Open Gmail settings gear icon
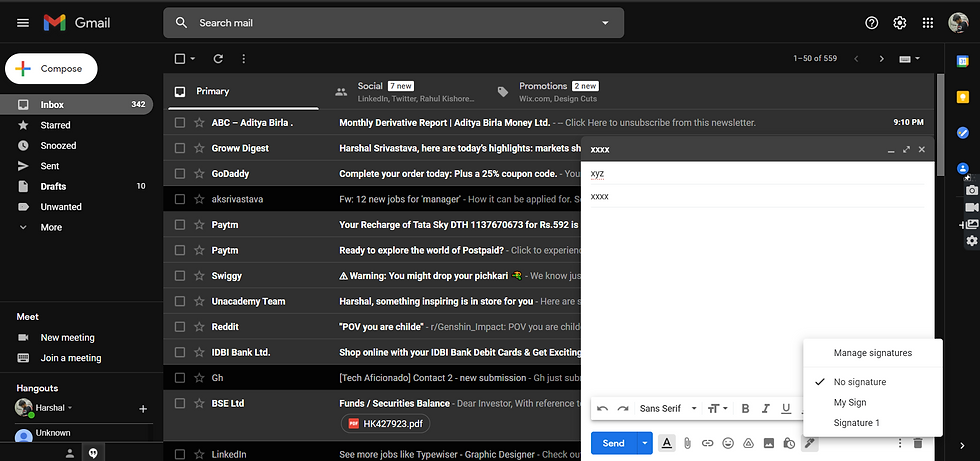The image size is (980, 461). [899, 23]
